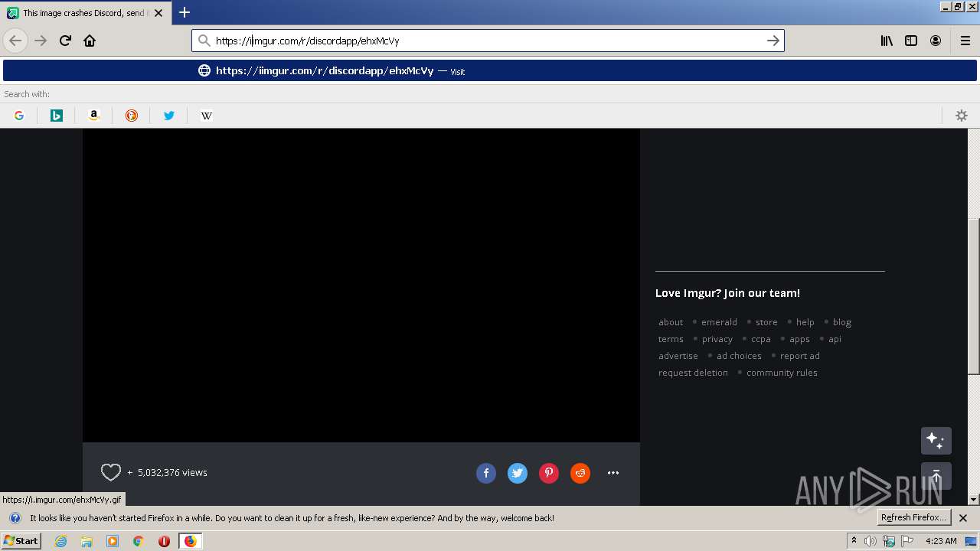This screenshot has height=551, width=980.
Task: Click the black image viewer area
Action: (x=361, y=285)
